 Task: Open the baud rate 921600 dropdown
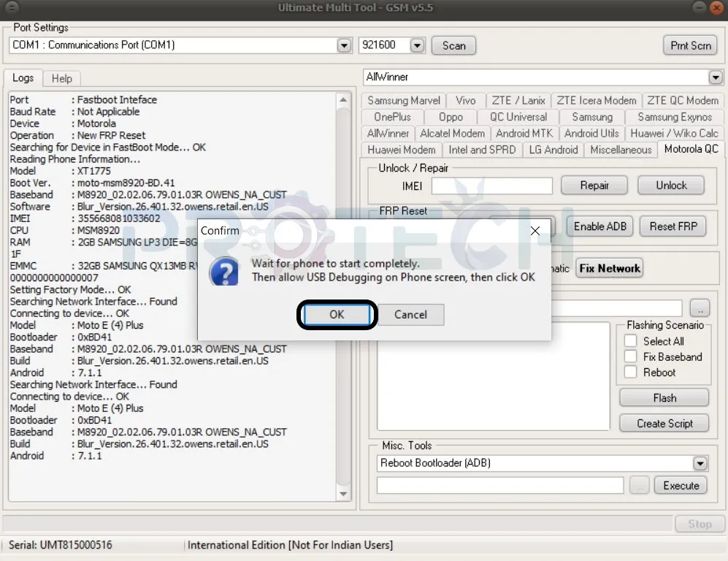pyautogui.click(x=417, y=45)
